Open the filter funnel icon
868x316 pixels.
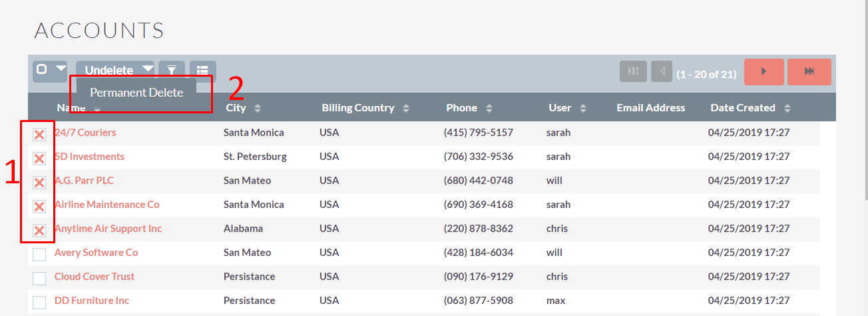click(172, 70)
